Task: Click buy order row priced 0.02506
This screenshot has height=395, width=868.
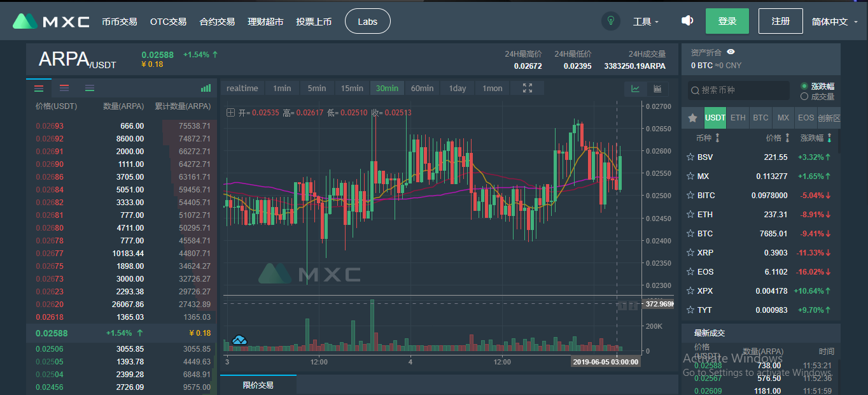Action: 122,349
